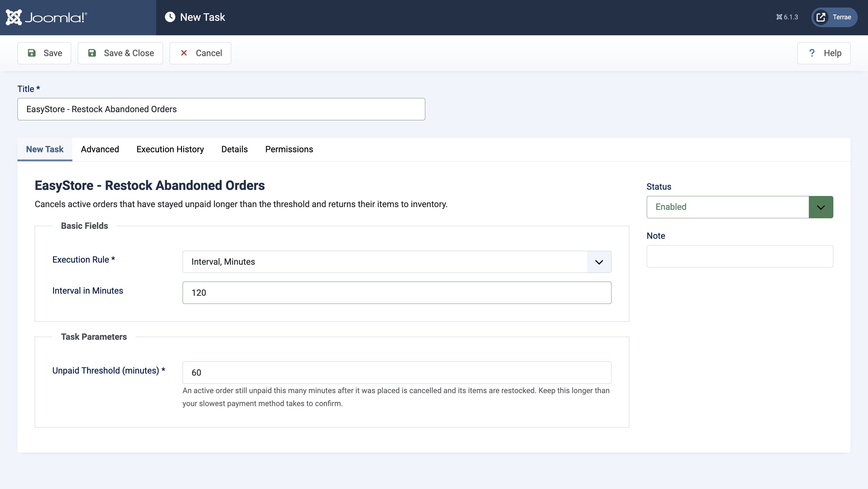Go to the Permissions tab

tap(289, 149)
